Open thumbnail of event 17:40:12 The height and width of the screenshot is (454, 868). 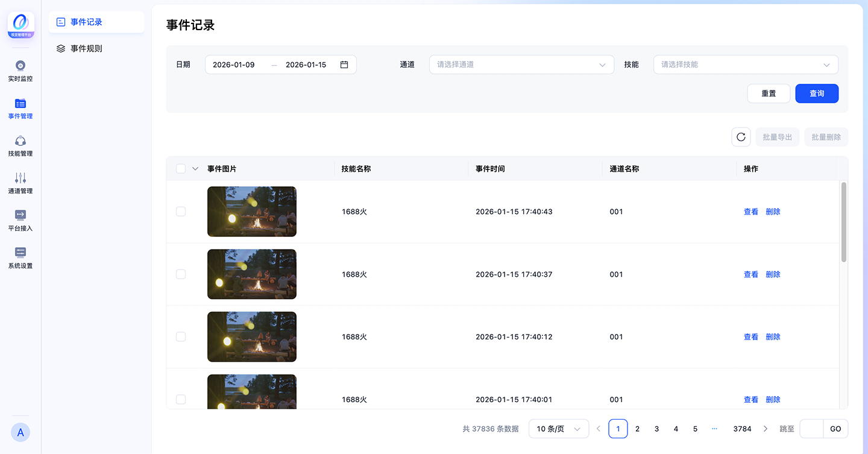252,337
